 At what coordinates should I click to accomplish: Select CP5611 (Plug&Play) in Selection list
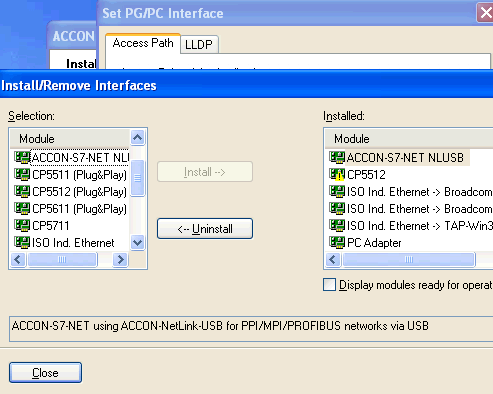coord(80,209)
